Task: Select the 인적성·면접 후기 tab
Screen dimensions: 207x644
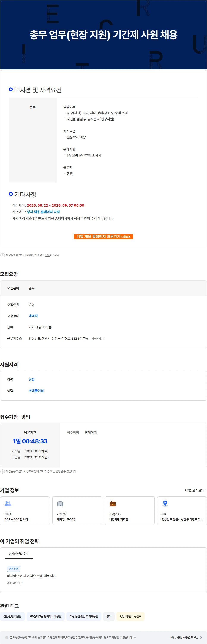Action: click(x=19, y=554)
